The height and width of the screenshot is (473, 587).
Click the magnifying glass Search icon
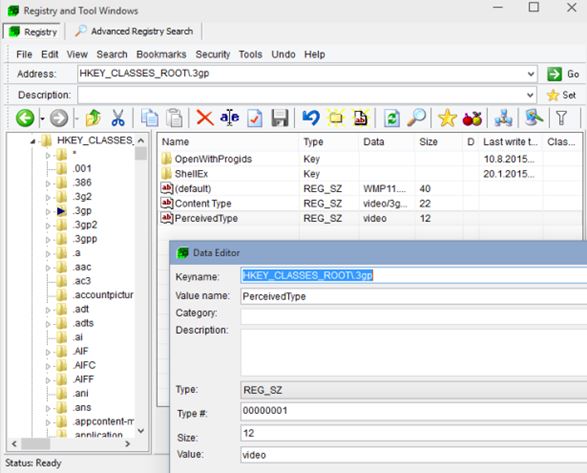[416, 118]
